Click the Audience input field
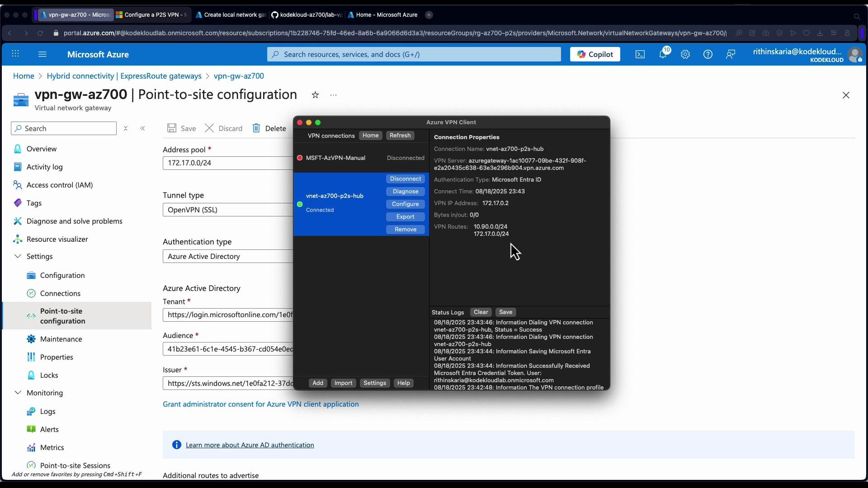868x488 pixels. pos(228,349)
